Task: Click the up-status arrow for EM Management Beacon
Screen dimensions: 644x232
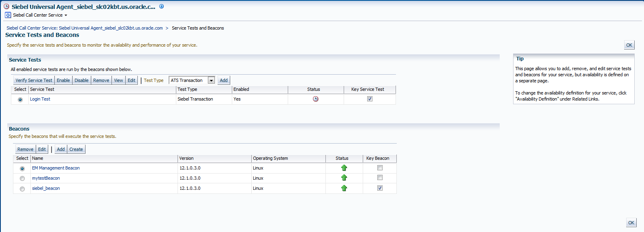Action: click(x=344, y=168)
